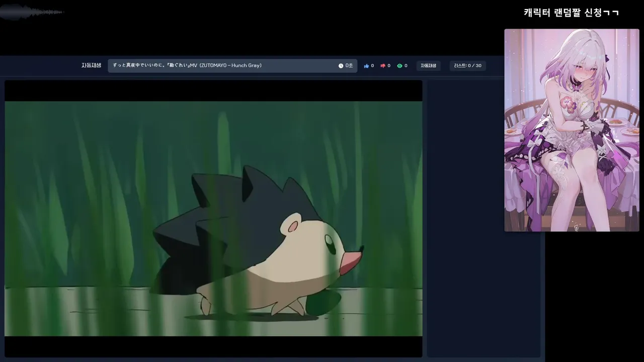Click the 0초 elapsed time text
The width and height of the screenshot is (644, 362).
pyautogui.click(x=349, y=66)
